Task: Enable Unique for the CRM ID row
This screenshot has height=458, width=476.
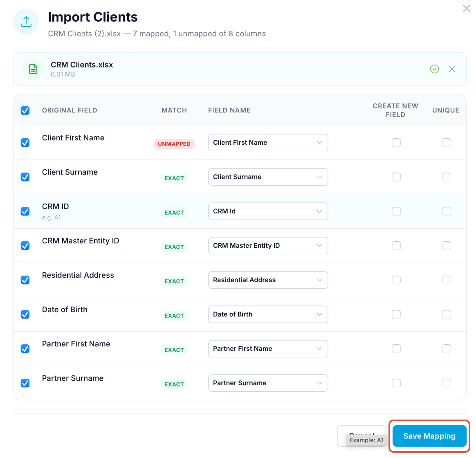Action: [x=446, y=211]
